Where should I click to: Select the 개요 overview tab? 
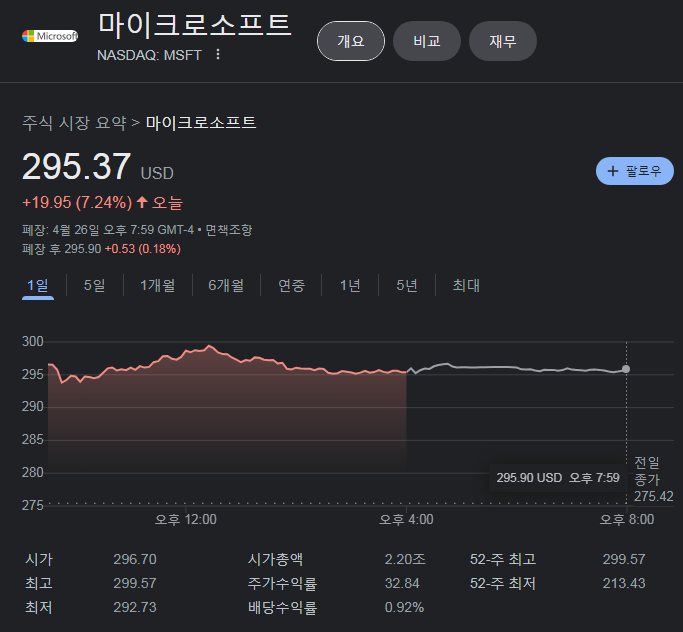coord(351,41)
